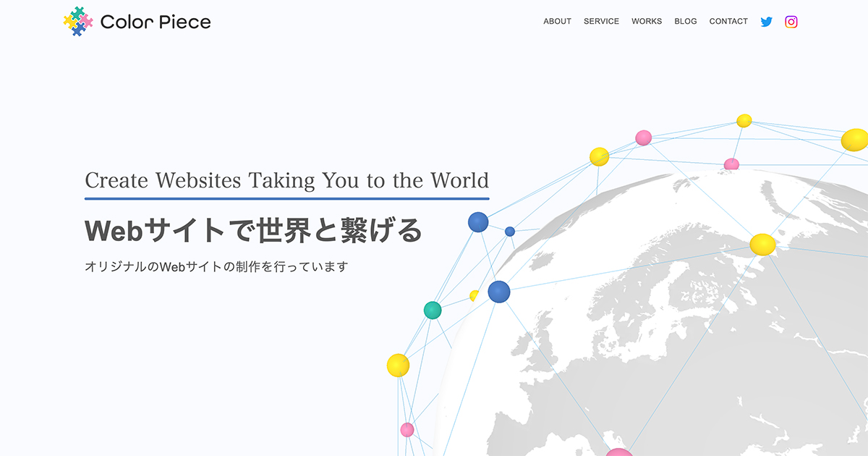Select CONTACT in the navigation bar
The height and width of the screenshot is (456, 868).
click(728, 22)
